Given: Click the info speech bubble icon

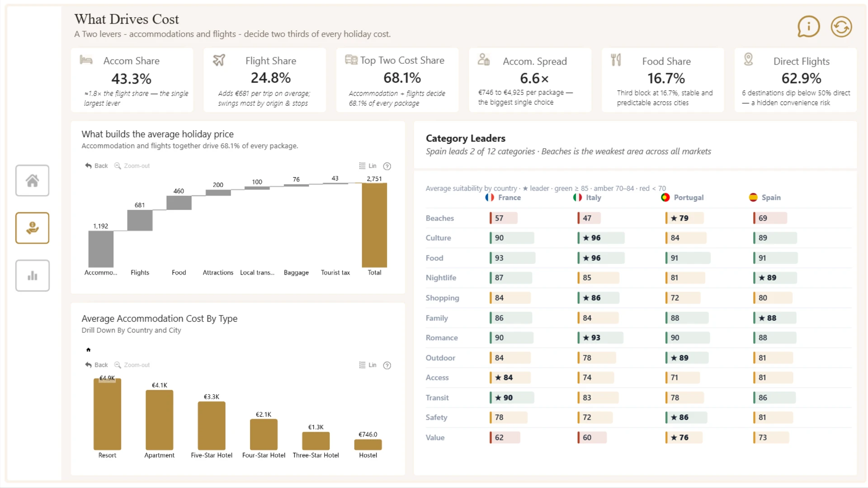Looking at the screenshot, I should [808, 27].
